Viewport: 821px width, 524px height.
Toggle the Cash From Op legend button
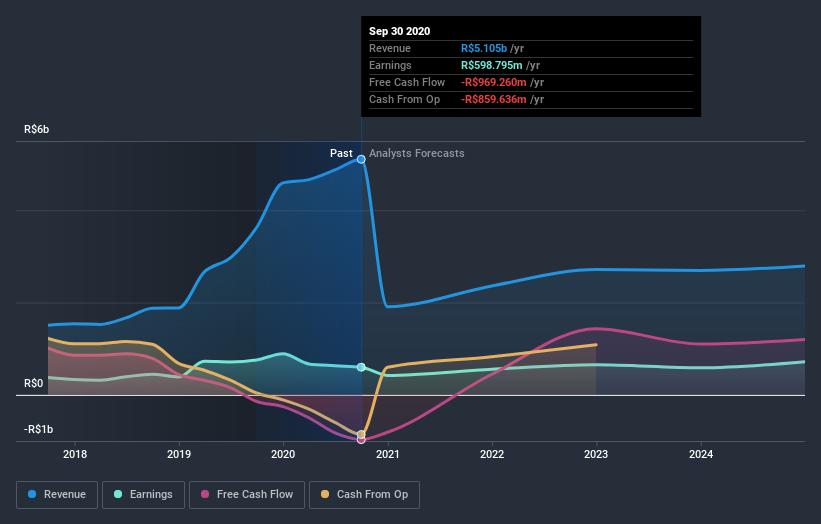tap(364, 495)
